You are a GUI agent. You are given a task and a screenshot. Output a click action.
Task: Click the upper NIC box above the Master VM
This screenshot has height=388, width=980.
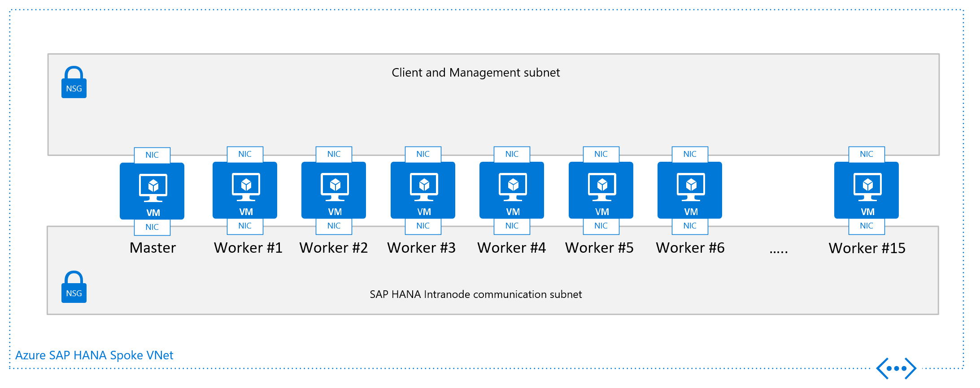[x=152, y=155]
